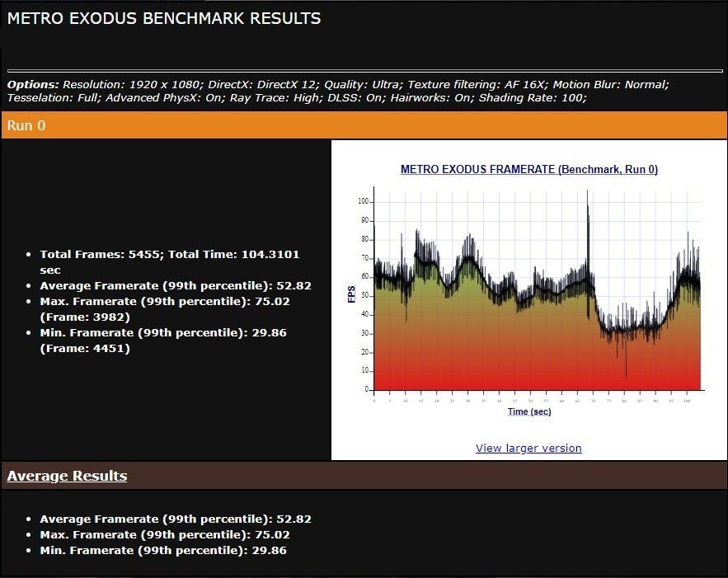
Task: Click the Average Results heading
Action: pyautogui.click(x=67, y=476)
